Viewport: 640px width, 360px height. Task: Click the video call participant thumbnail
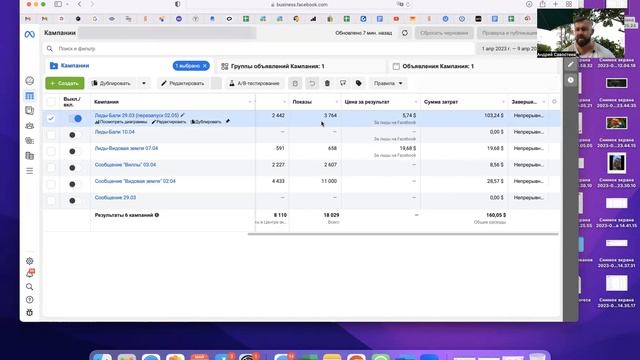[x=580, y=33]
